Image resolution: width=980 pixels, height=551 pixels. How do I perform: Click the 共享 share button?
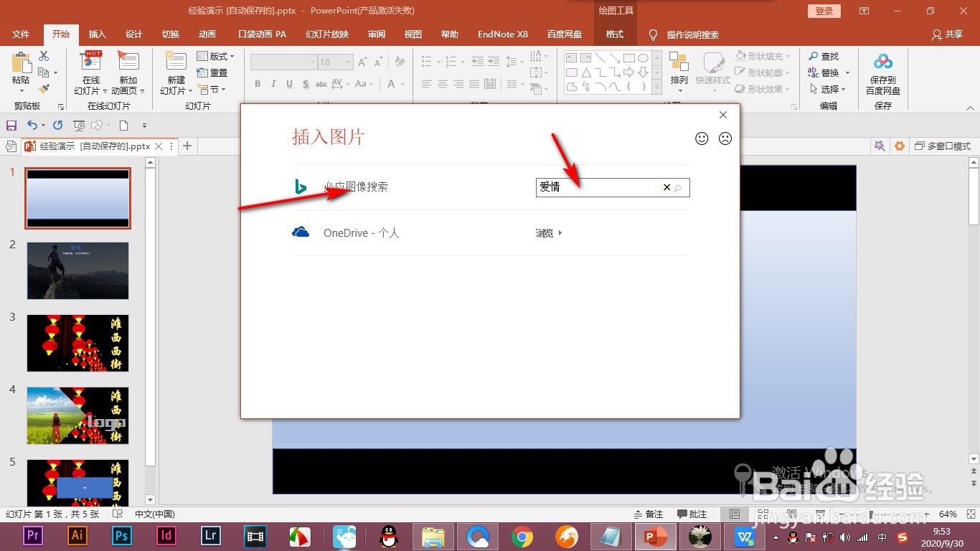click(947, 34)
